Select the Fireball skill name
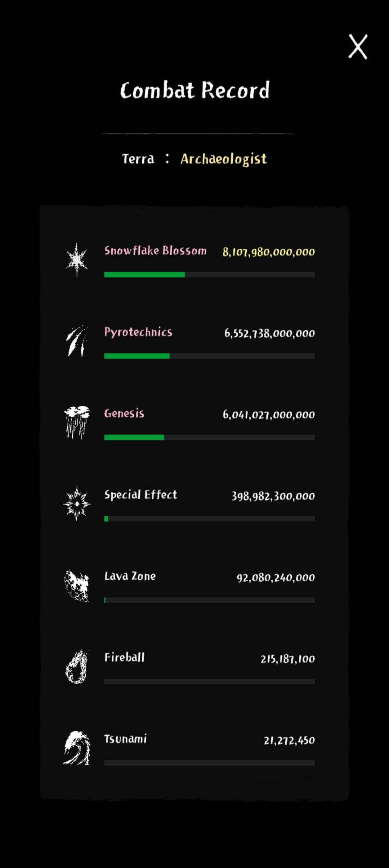 (125, 657)
